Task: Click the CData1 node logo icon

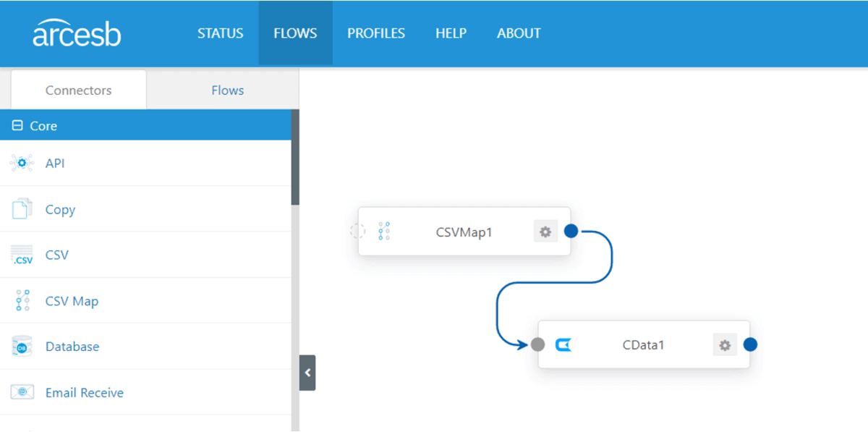Action: point(563,344)
